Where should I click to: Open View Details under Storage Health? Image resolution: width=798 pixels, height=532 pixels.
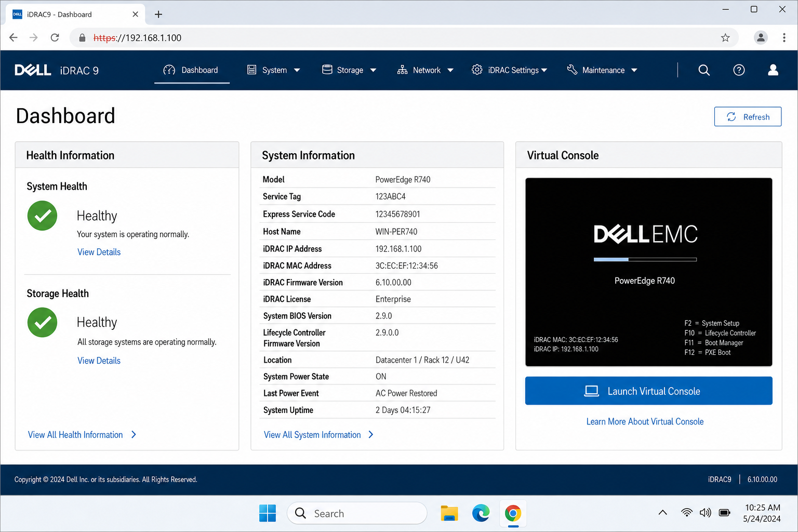[x=99, y=361]
